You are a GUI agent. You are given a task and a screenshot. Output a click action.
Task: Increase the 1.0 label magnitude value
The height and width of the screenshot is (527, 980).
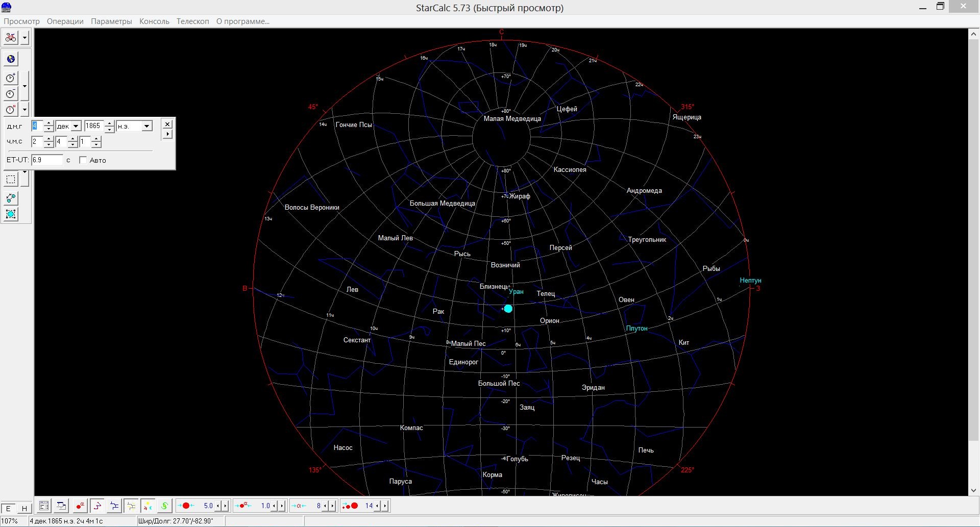pos(281,506)
